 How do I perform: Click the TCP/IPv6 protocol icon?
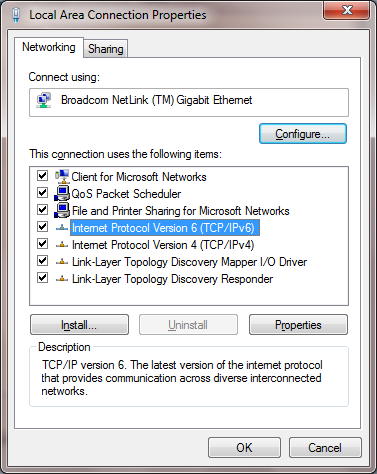point(62,228)
